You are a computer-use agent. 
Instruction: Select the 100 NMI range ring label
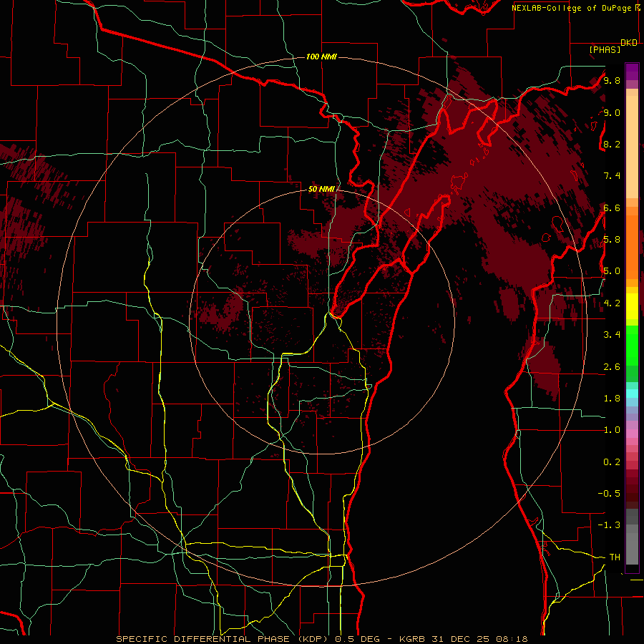pos(321,57)
